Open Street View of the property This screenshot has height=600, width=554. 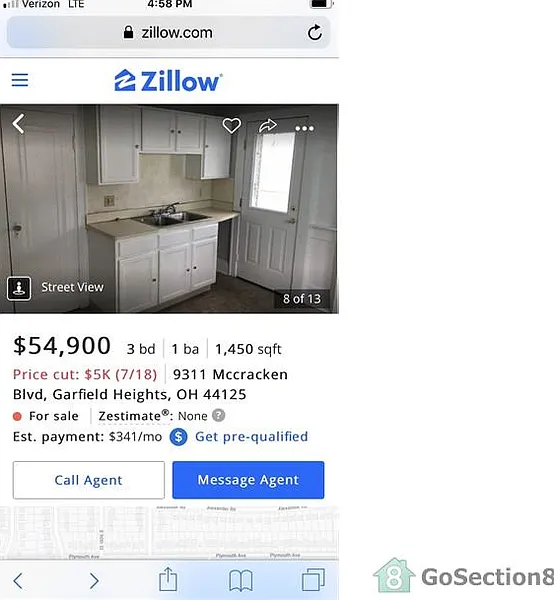[x=55, y=288]
